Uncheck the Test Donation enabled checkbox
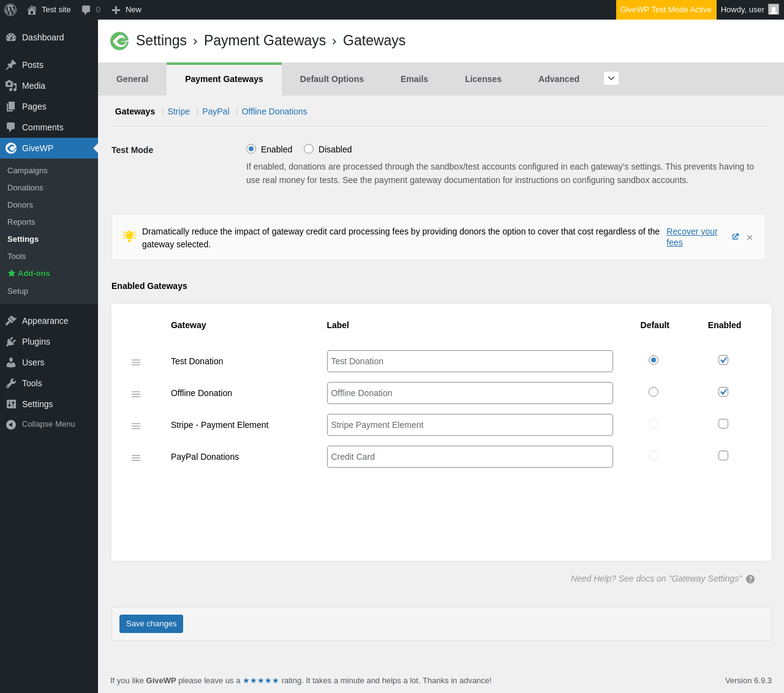 click(x=723, y=360)
